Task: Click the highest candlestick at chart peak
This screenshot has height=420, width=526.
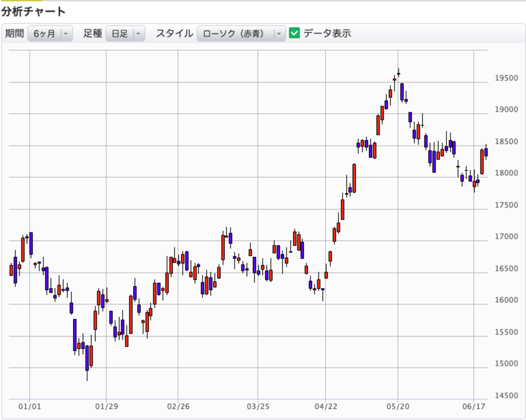Action: click(399, 74)
